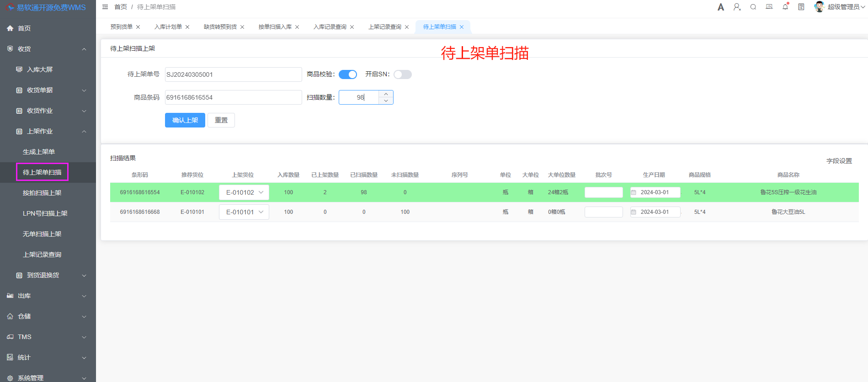Click the 上架作业 sidebar icon
Image resolution: width=868 pixels, height=382 pixels.
pyautogui.click(x=19, y=131)
